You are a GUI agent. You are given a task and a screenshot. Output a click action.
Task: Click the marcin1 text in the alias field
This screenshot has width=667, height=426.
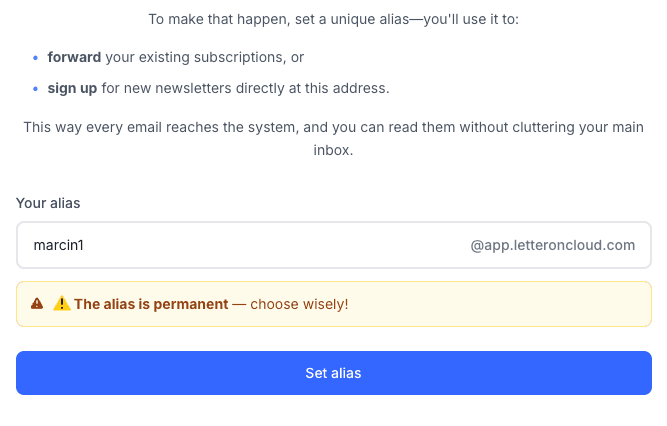(58, 245)
